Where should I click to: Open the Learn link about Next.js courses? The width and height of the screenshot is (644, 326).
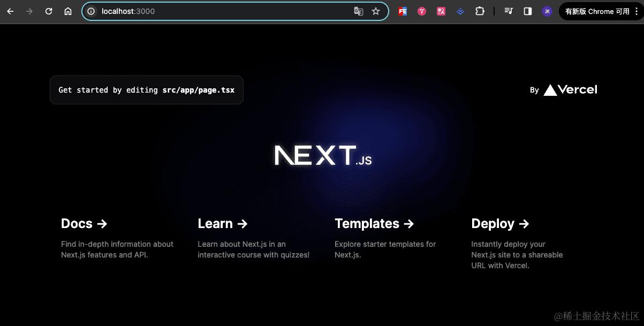pyautogui.click(x=223, y=224)
